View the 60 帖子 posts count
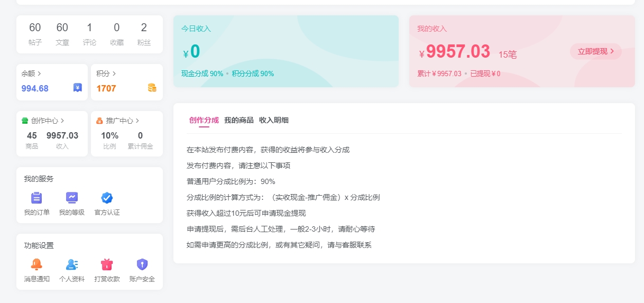The image size is (644, 303). [x=35, y=34]
